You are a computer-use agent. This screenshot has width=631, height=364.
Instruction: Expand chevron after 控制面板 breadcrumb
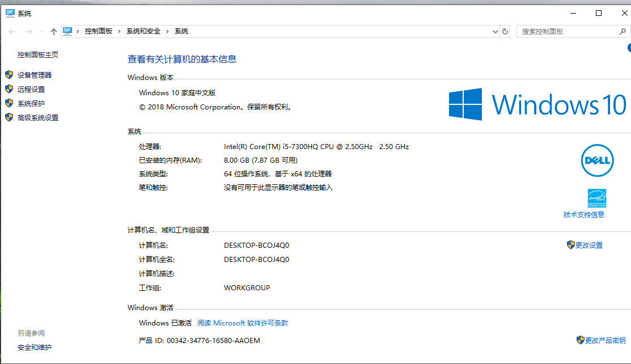[x=119, y=31]
